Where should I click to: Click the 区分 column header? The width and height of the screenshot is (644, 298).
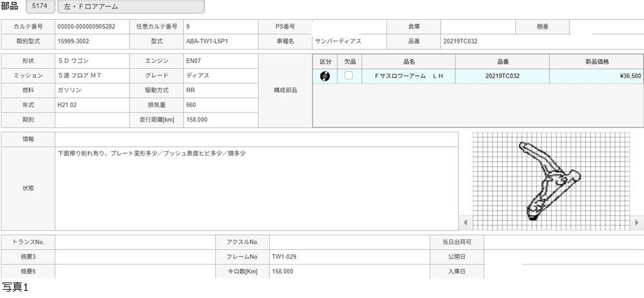coord(325,61)
